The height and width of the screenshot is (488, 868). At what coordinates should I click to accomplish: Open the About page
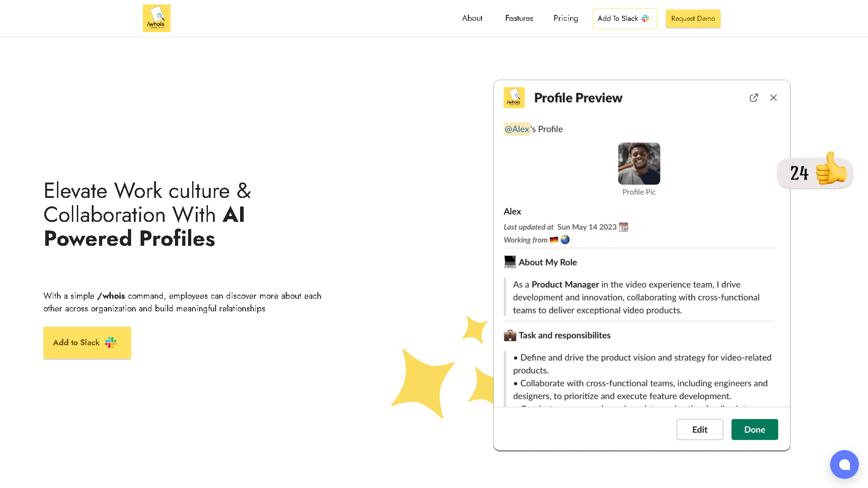point(472,18)
